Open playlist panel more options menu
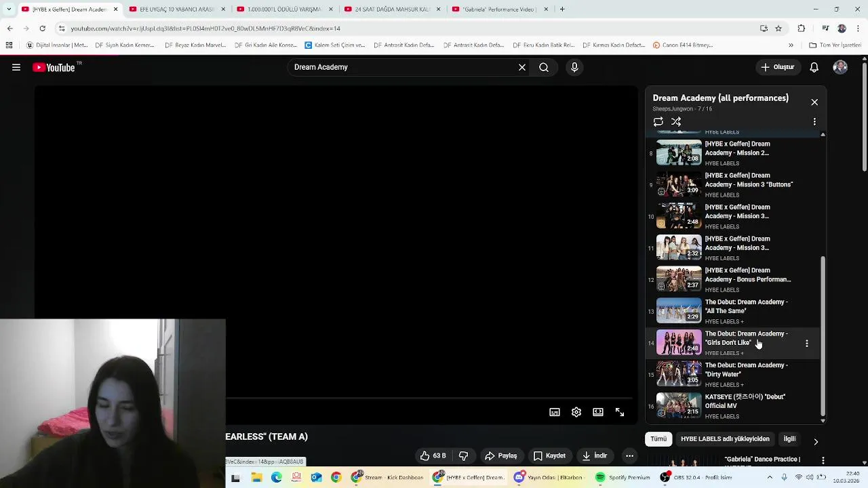This screenshot has height=488, width=868. 814,122
